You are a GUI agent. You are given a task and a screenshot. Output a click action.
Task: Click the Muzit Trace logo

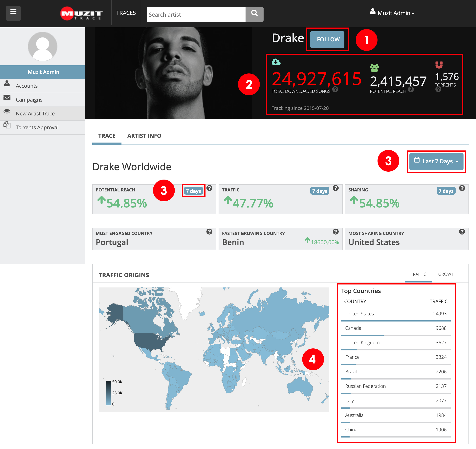click(81, 13)
